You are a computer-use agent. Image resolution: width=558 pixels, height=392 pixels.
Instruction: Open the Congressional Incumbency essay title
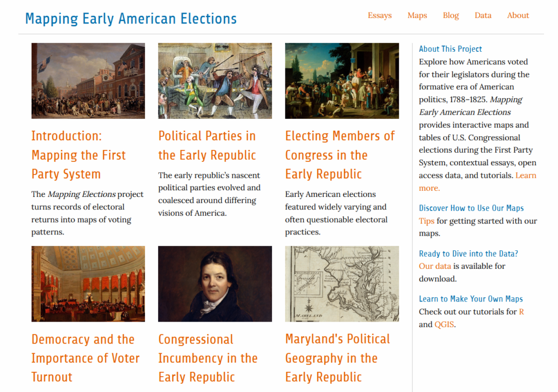click(x=208, y=358)
